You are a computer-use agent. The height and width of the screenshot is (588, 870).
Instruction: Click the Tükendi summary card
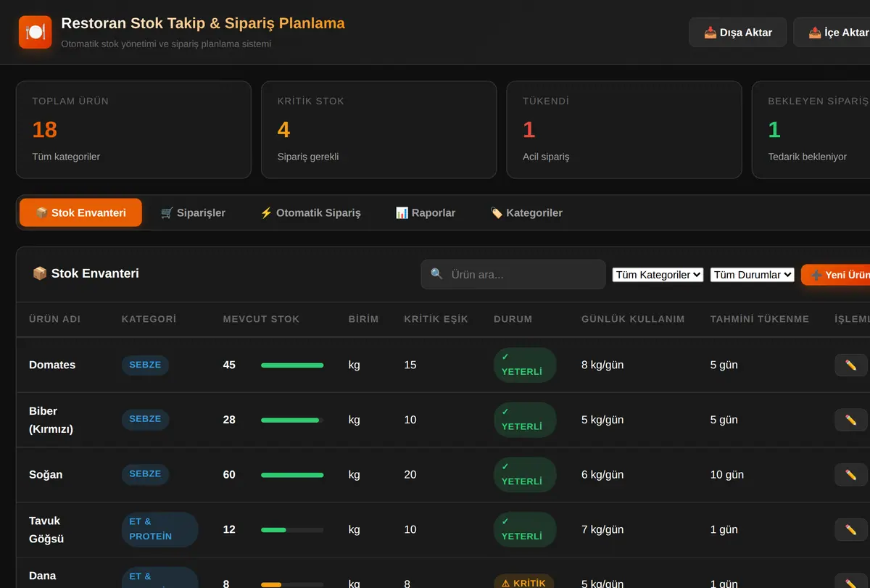coord(624,130)
